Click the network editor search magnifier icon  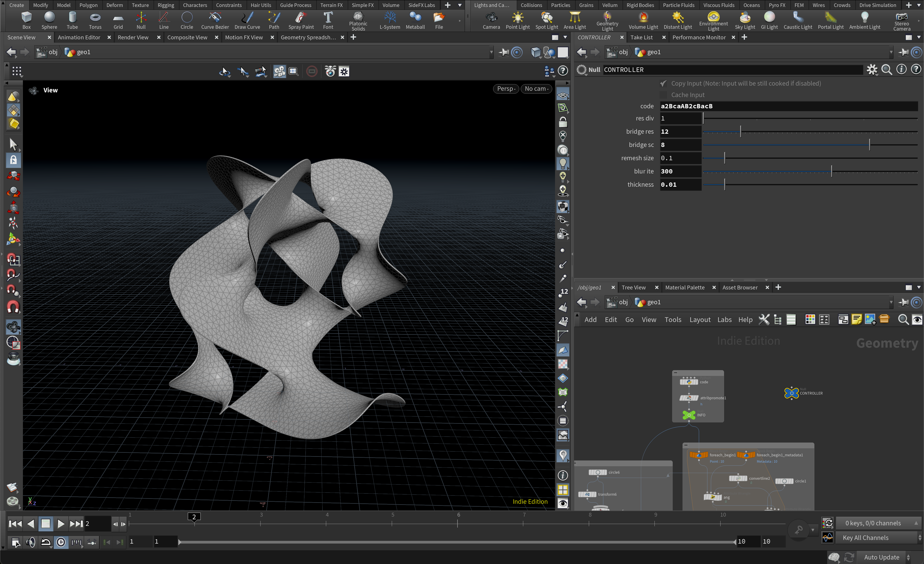pyautogui.click(x=903, y=320)
